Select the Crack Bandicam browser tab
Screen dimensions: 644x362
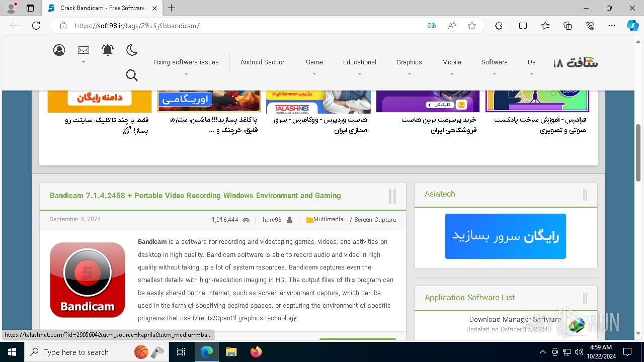point(102,8)
